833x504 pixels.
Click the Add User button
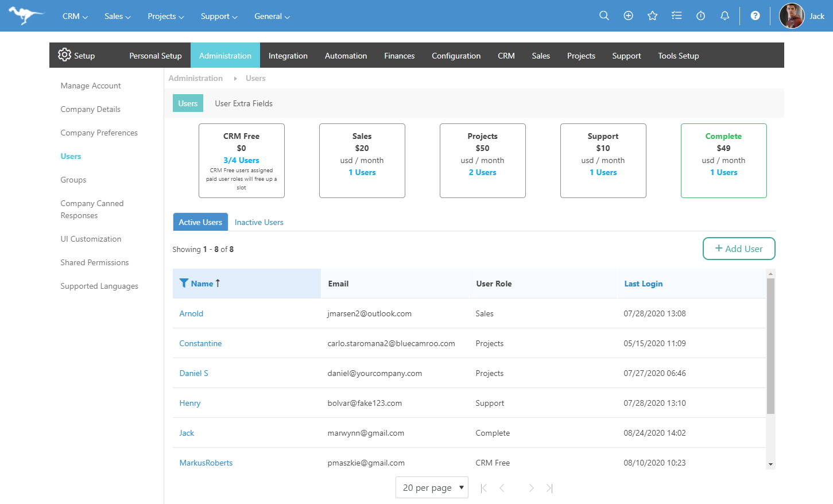tap(739, 249)
